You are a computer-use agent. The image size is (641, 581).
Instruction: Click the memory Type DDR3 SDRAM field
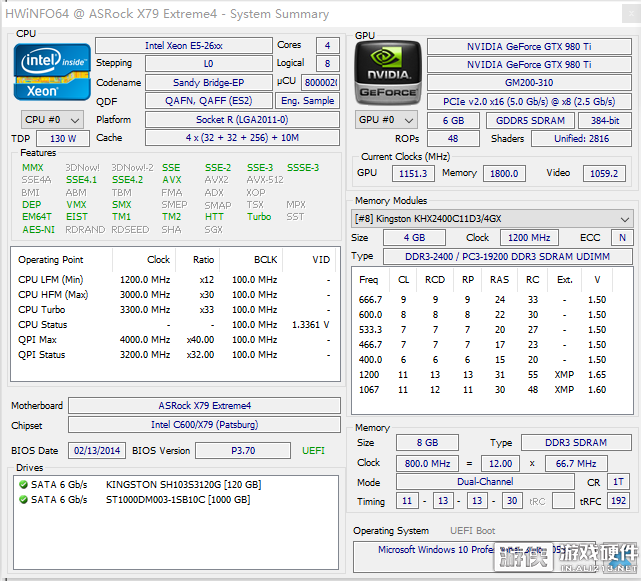[x=576, y=442]
